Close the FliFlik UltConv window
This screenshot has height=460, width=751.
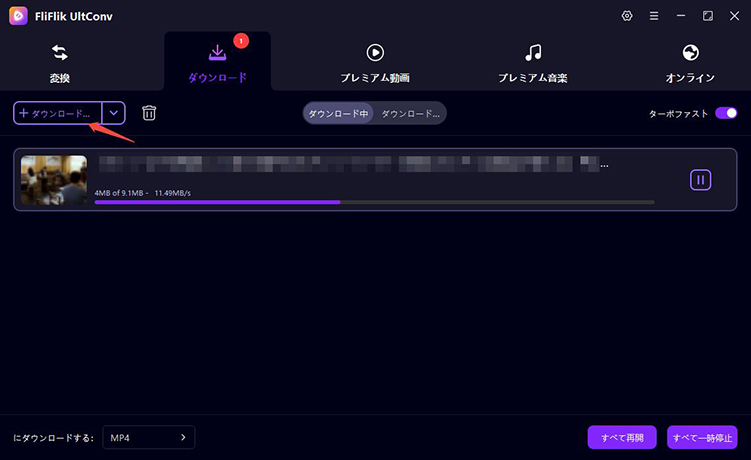pyautogui.click(x=734, y=16)
